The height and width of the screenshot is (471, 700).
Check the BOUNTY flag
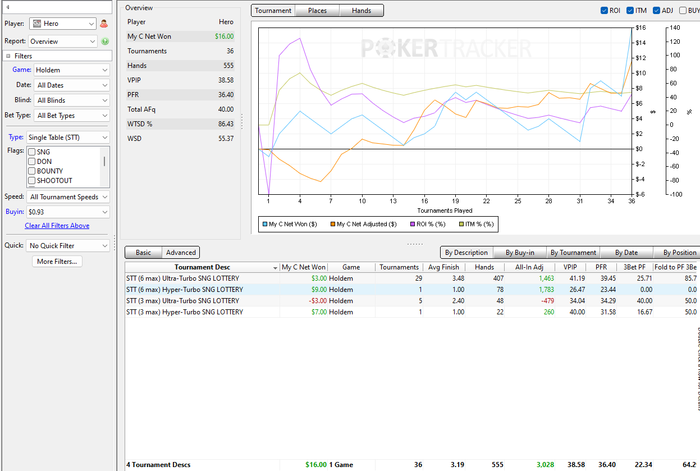[32, 171]
